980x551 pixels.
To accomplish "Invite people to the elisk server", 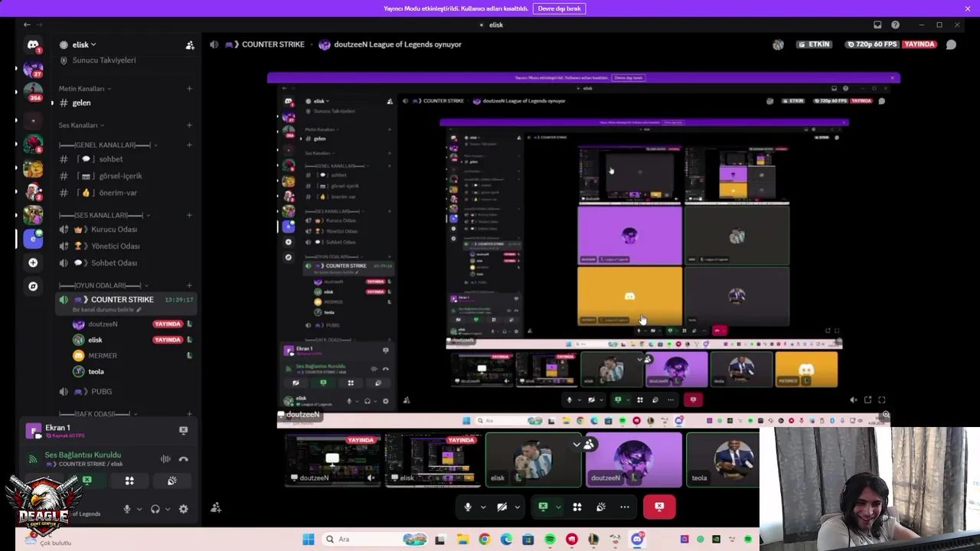I will click(190, 45).
